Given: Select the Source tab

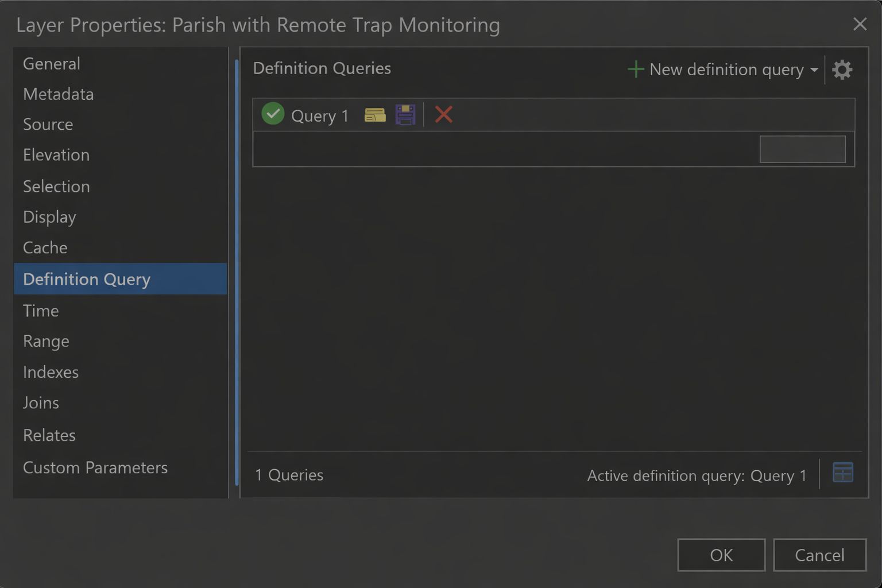Looking at the screenshot, I should click(48, 125).
